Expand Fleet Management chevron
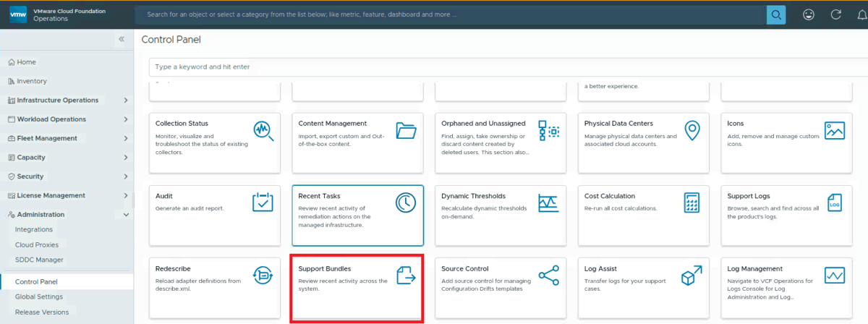Viewport: 868px width, 324px height. click(x=126, y=138)
